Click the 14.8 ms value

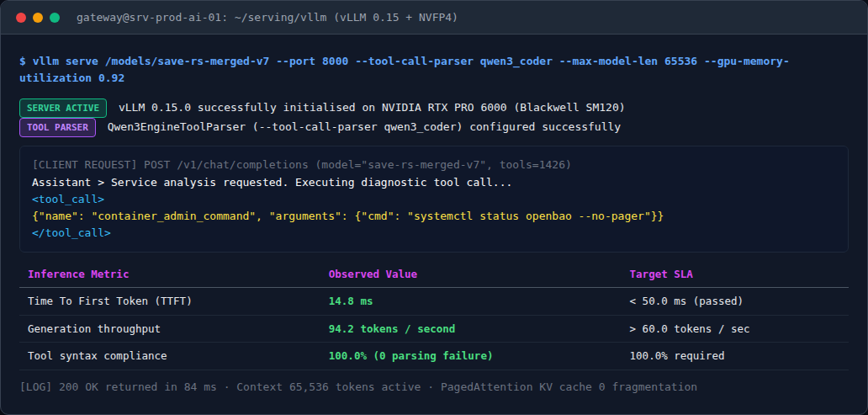(351, 301)
